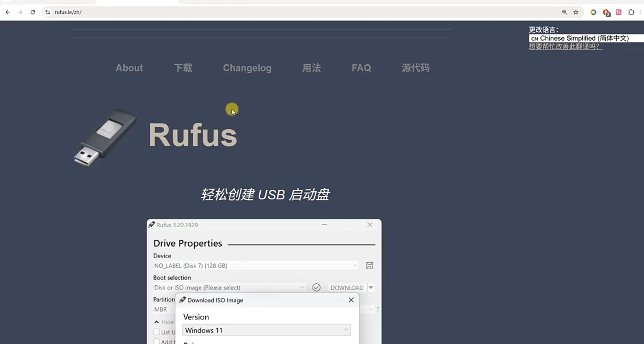Open the 用法 section
This screenshot has width=644, height=344.
[x=311, y=68]
